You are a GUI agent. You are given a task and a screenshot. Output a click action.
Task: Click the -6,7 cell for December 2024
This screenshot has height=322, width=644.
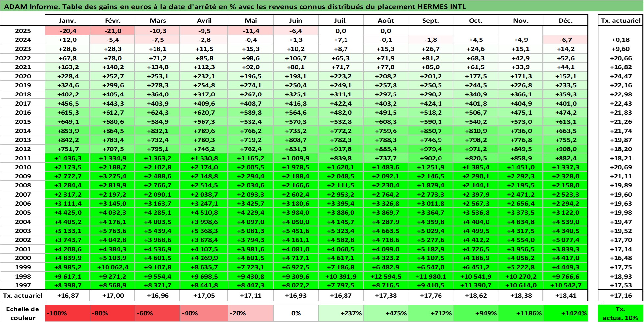click(565, 40)
